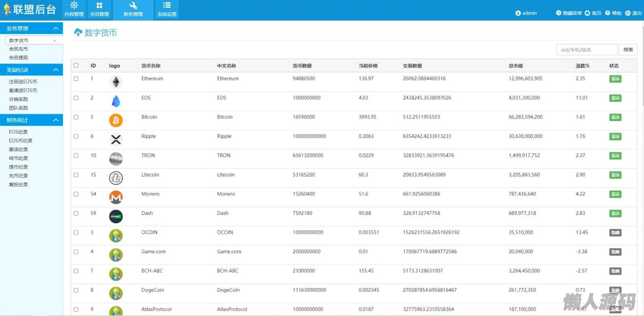644x316 pixels.
Task: Select the Litecoin row checkbox
Action: (x=76, y=175)
